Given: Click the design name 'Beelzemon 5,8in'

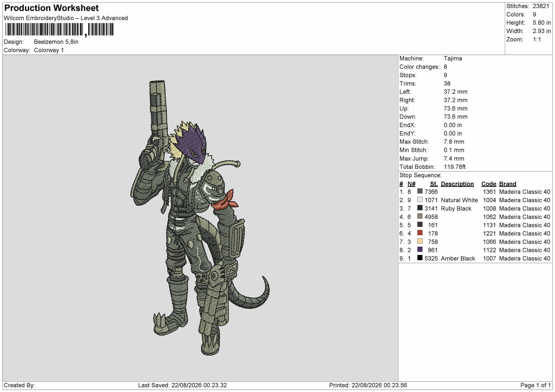Looking at the screenshot, I should [56, 42].
